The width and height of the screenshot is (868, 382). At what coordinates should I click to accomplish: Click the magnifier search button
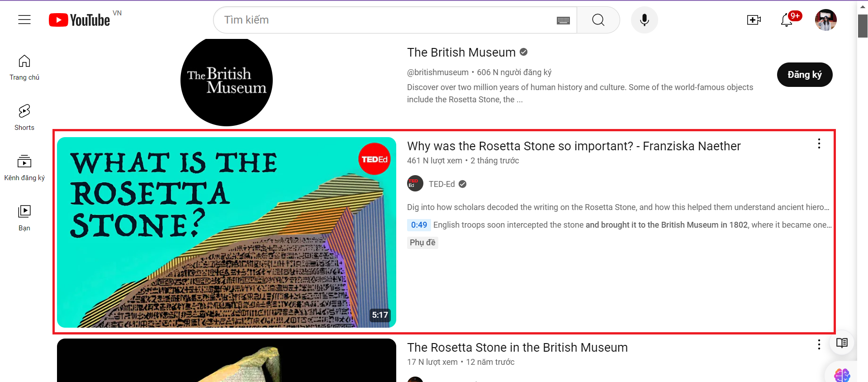click(x=598, y=20)
